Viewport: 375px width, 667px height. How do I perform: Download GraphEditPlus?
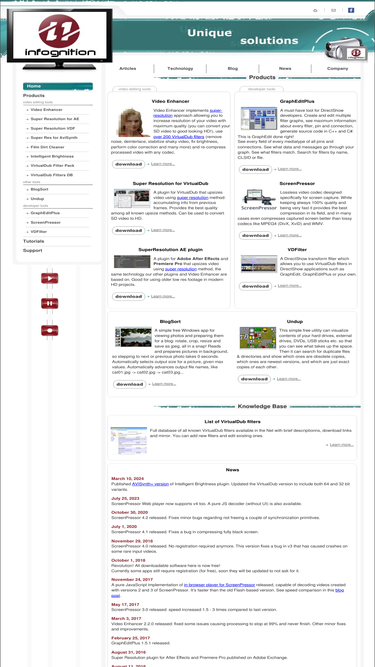256,169
